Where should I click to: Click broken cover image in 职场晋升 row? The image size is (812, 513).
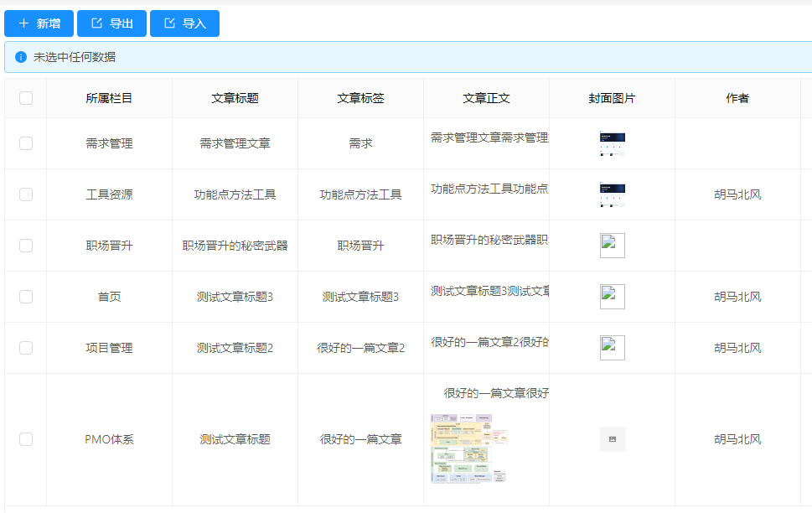click(612, 246)
